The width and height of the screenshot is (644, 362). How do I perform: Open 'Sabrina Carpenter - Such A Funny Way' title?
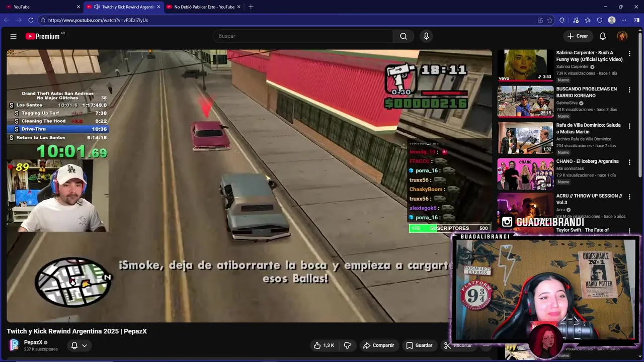click(589, 56)
